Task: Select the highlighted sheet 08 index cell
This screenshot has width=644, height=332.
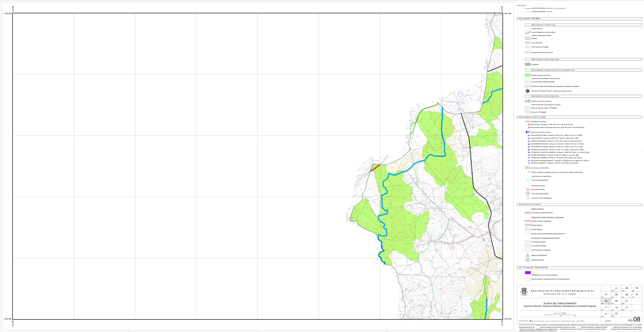Action: pyautogui.click(x=606, y=301)
